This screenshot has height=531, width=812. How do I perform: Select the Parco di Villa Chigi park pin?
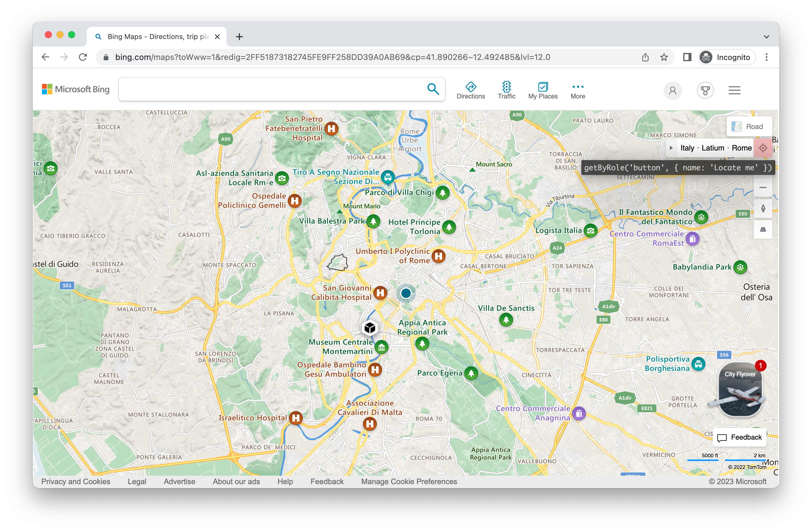[x=442, y=193]
